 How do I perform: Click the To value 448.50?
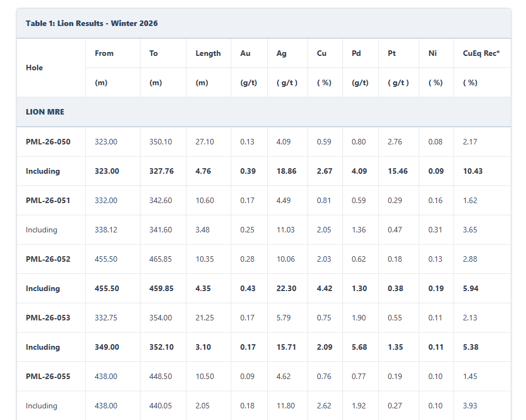point(160,376)
